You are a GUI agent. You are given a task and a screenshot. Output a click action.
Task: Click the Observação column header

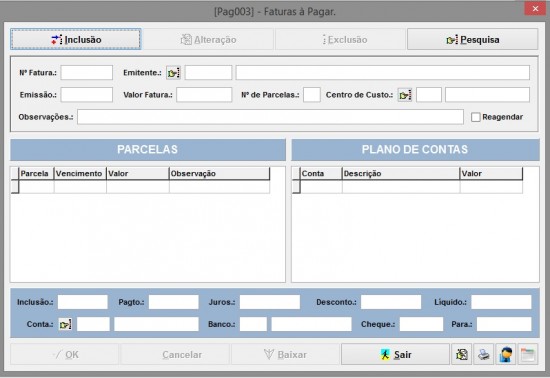point(220,174)
